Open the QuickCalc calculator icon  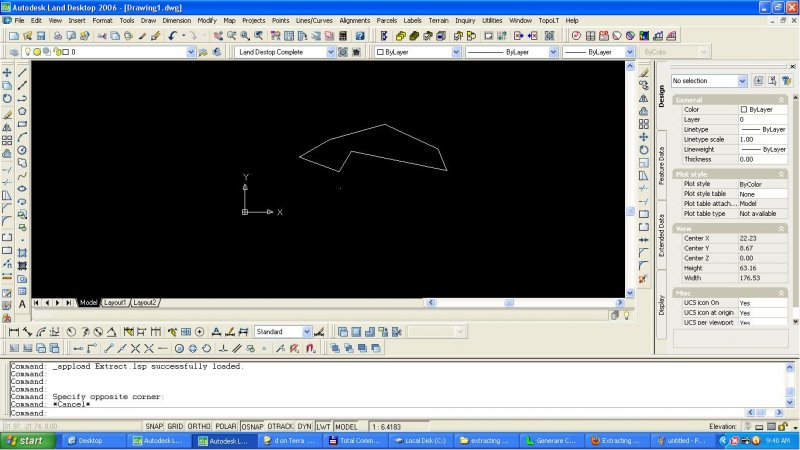tap(343, 36)
